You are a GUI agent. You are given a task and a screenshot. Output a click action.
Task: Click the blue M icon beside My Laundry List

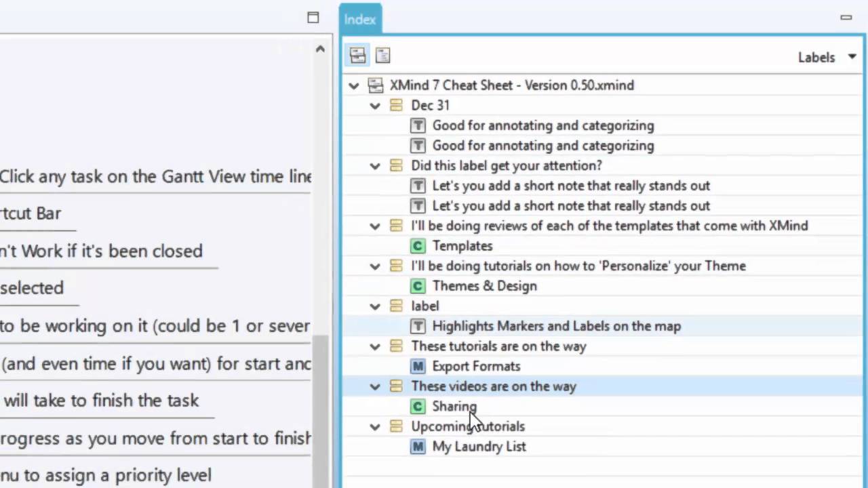pos(418,447)
